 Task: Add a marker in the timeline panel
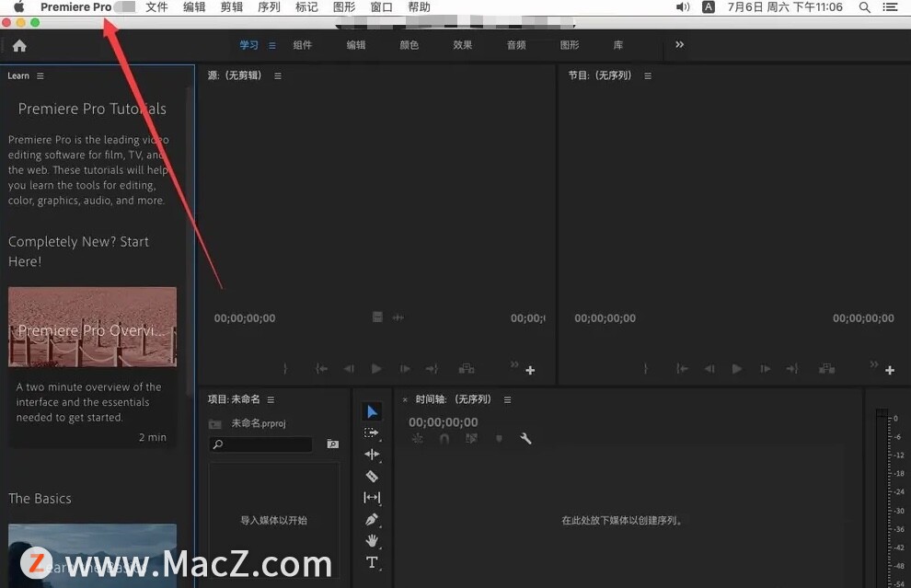[x=499, y=439]
